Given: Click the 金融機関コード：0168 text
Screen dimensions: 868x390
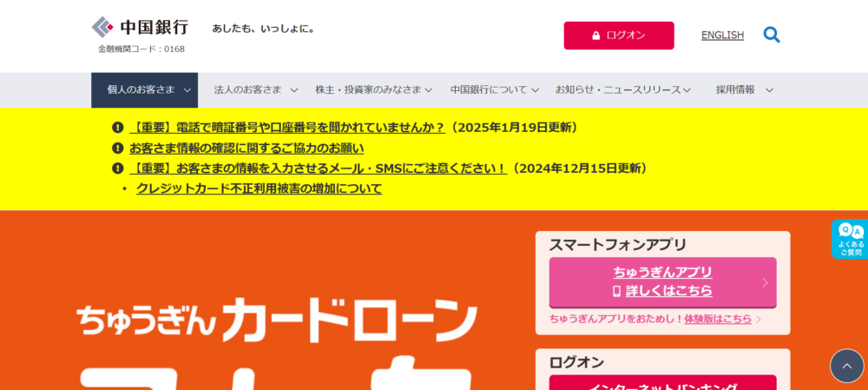Looking at the screenshot, I should tap(141, 50).
